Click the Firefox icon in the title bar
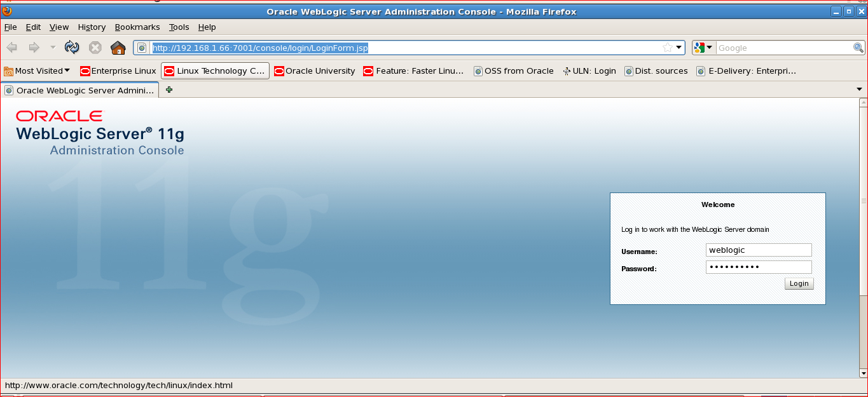 pyautogui.click(x=8, y=11)
